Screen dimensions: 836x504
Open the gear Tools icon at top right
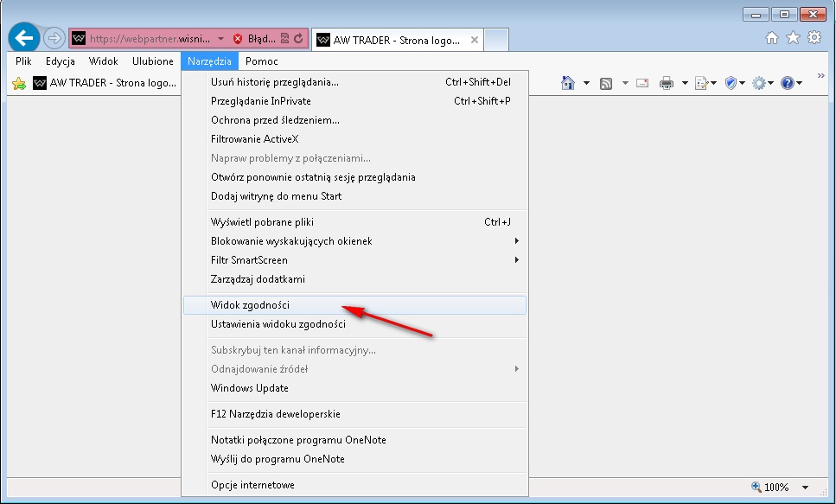(x=814, y=37)
